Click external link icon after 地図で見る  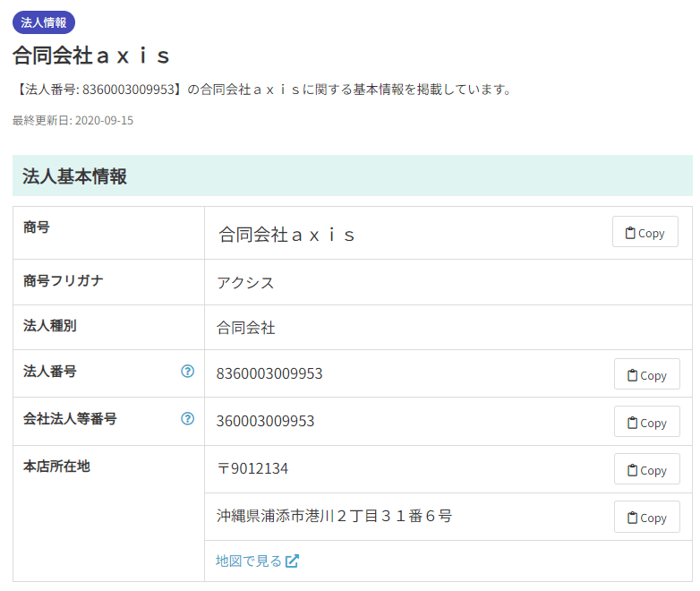click(292, 561)
